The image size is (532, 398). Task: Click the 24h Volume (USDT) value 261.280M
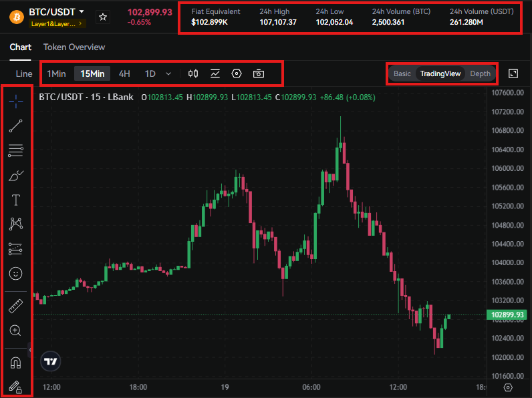467,23
